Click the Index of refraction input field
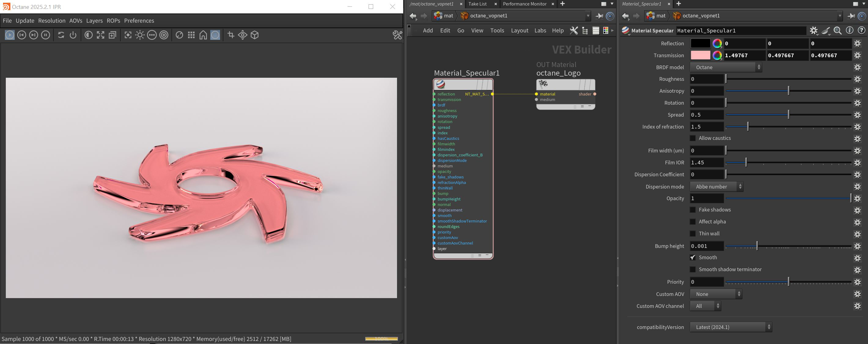The image size is (868, 344). tap(706, 127)
